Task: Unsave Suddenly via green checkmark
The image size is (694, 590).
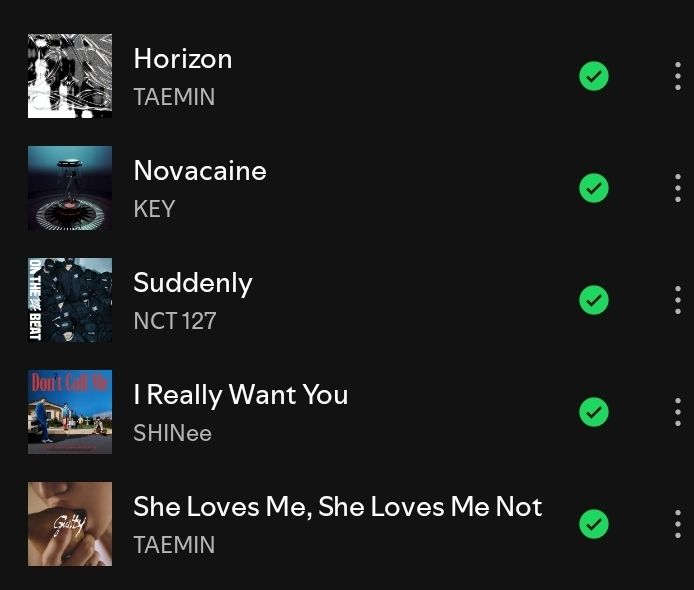Action: tap(594, 300)
